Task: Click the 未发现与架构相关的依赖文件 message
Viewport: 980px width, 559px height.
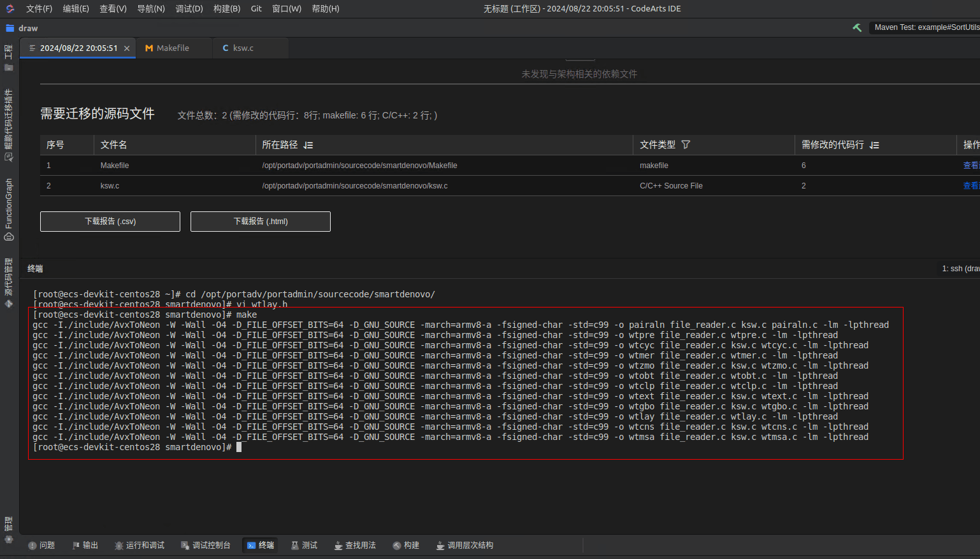Action: click(x=579, y=74)
